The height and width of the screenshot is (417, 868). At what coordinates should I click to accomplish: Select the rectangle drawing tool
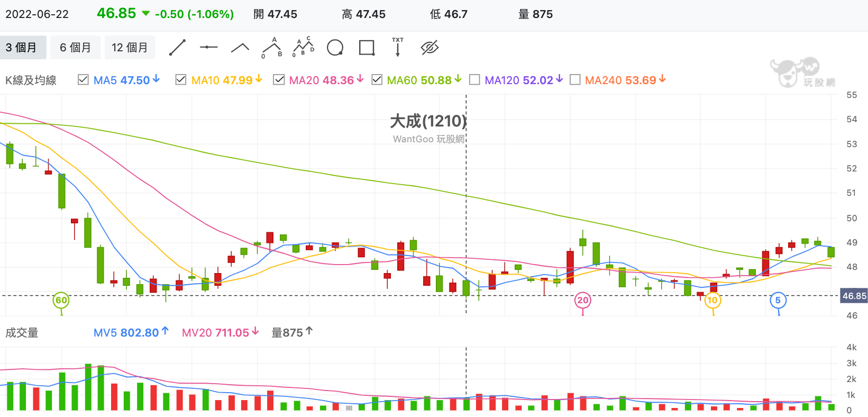point(367,48)
